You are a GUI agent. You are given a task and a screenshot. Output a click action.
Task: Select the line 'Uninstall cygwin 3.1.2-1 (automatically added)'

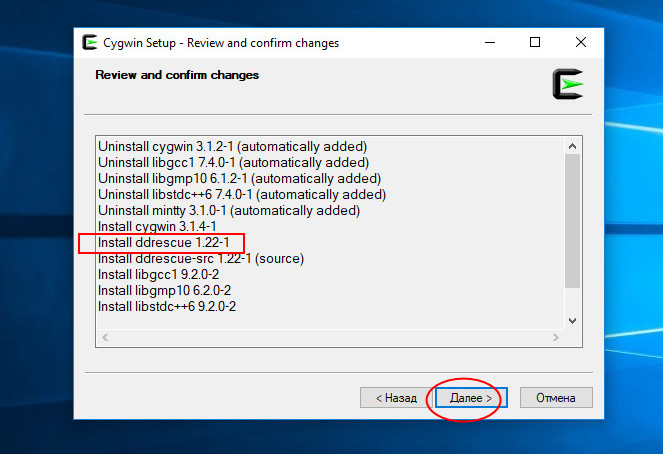point(233,147)
